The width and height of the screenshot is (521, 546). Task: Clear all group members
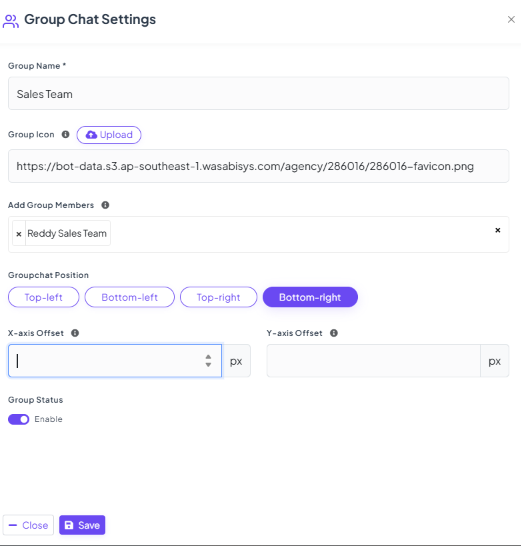pos(498,230)
